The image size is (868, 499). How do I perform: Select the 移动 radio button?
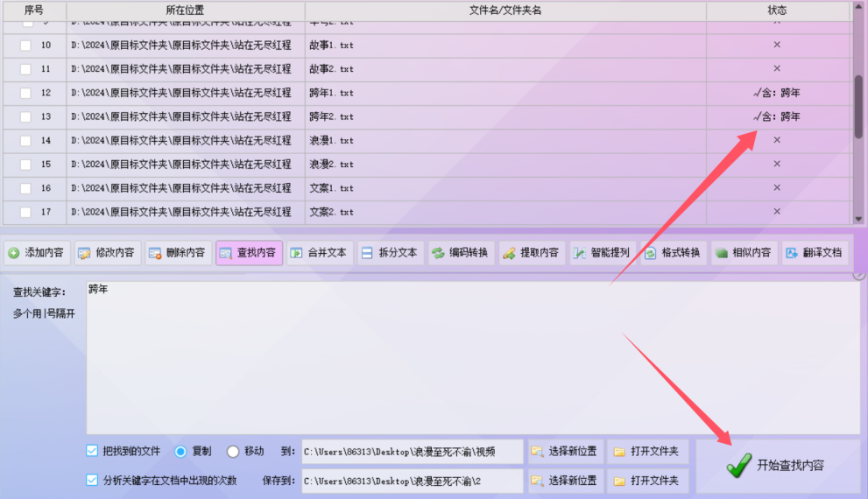coord(233,452)
